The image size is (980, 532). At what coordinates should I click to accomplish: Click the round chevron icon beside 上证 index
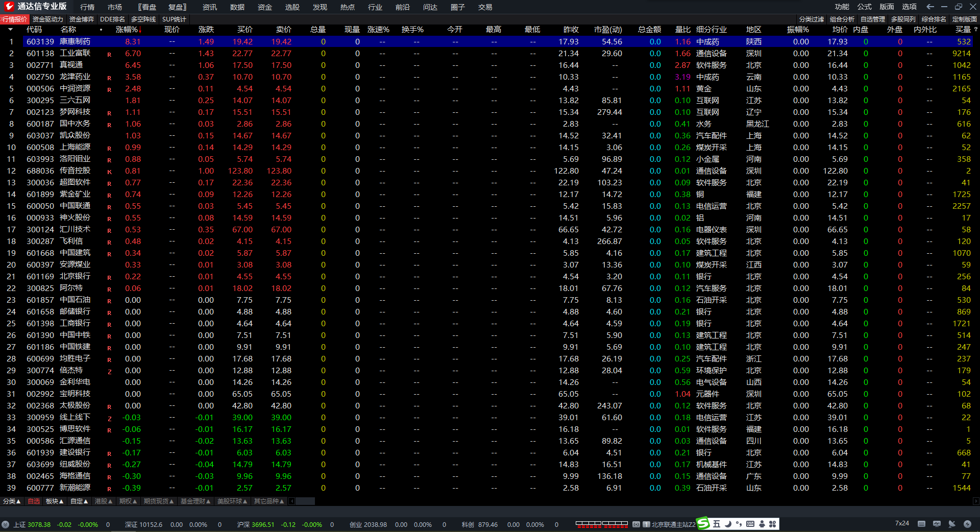click(5, 524)
